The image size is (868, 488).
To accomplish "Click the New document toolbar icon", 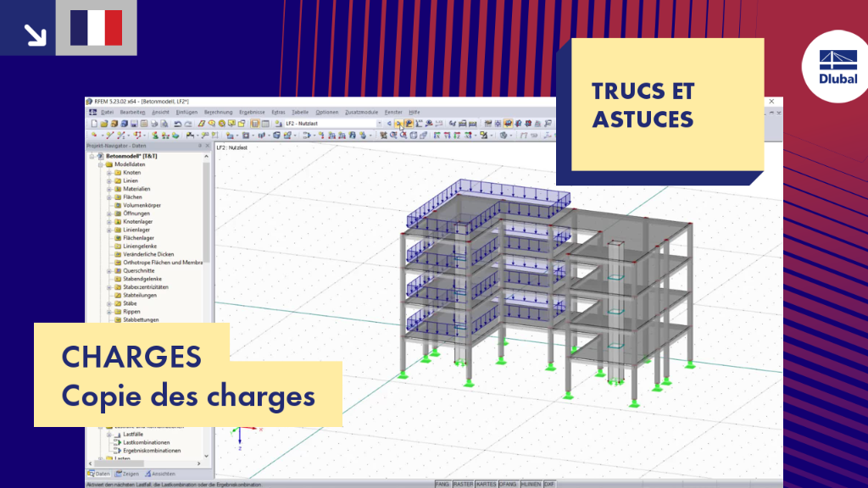I will click(94, 124).
